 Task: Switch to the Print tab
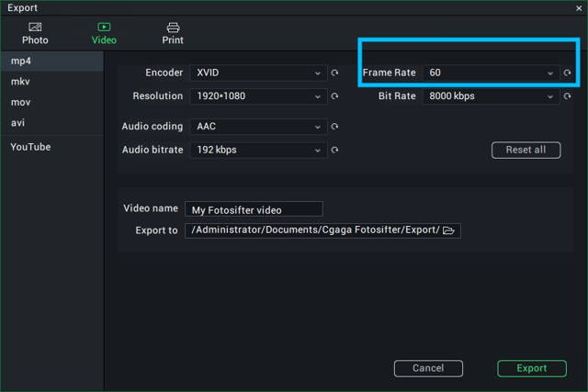[173, 34]
